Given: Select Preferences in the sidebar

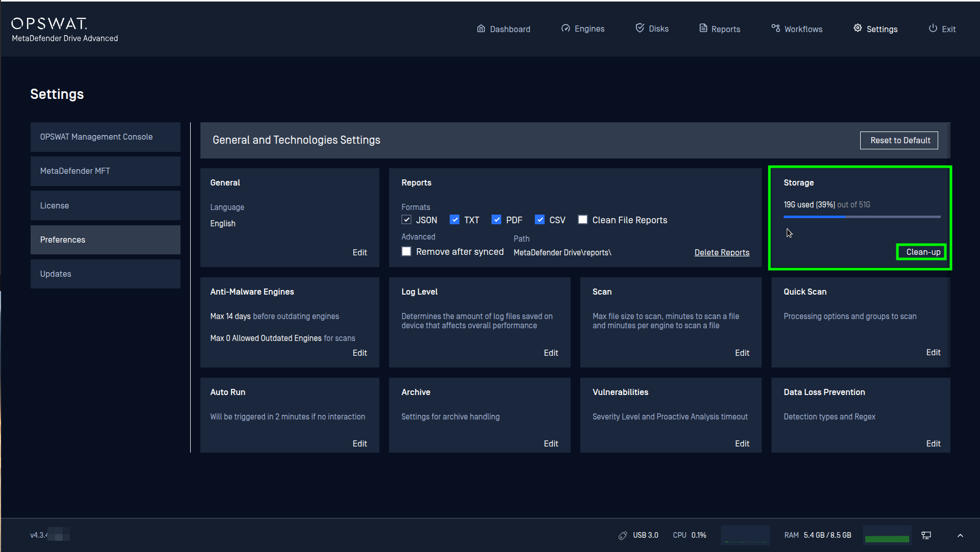Looking at the screenshot, I should [x=106, y=240].
